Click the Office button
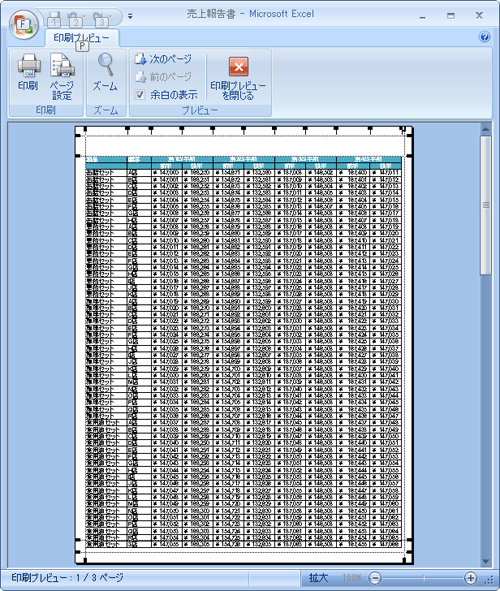Viewport: 500px width, 591px height. click(x=24, y=24)
